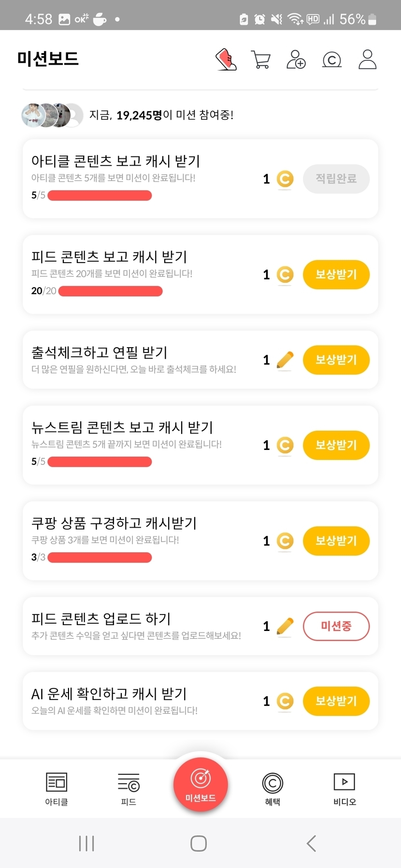This screenshot has height=868, width=401.
Task: Claim reward for 피드 콘텐츠 보고 캐시 받기
Action: 336,274
